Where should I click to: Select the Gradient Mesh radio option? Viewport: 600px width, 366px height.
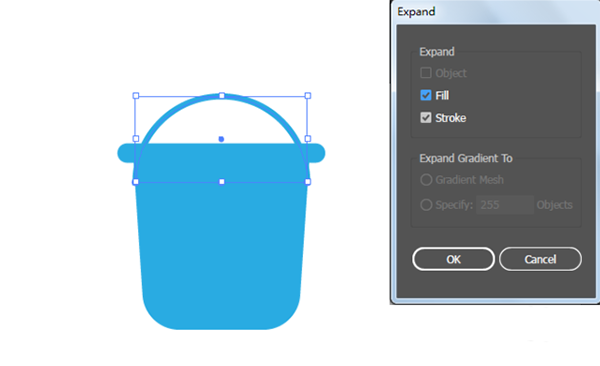tap(426, 180)
